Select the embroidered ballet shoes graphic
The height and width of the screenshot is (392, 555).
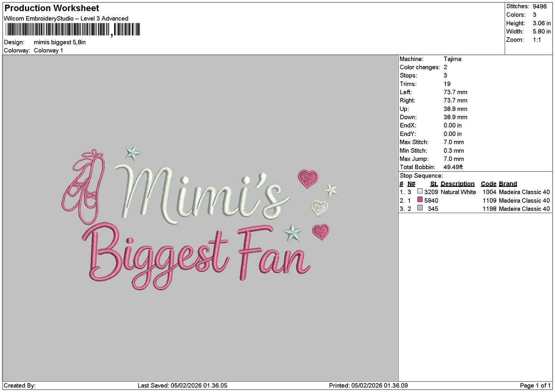point(83,187)
